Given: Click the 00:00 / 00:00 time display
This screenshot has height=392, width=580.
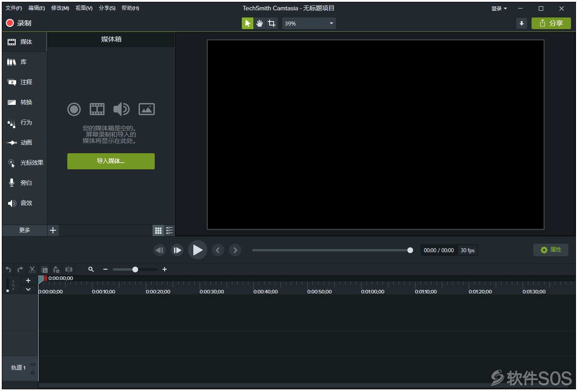Looking at the screenshot, I should (439, 250).
